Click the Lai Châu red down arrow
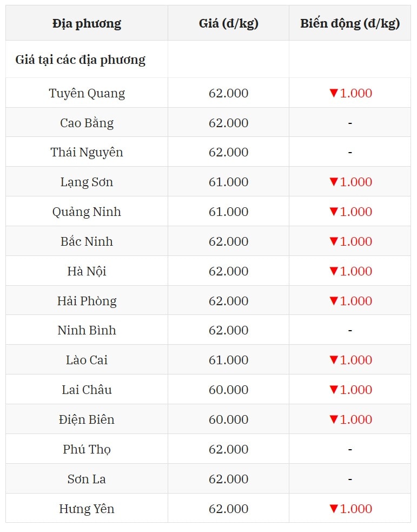The height and width of the screenshot is (532, 417). pyautogui.click(x=334, y=390)
